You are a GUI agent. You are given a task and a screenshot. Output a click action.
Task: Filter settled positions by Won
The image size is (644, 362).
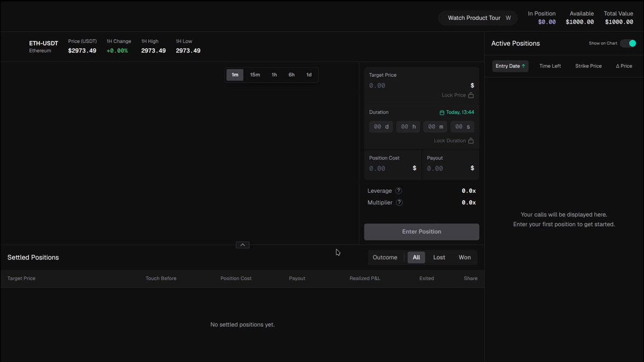tap(465, 257)
